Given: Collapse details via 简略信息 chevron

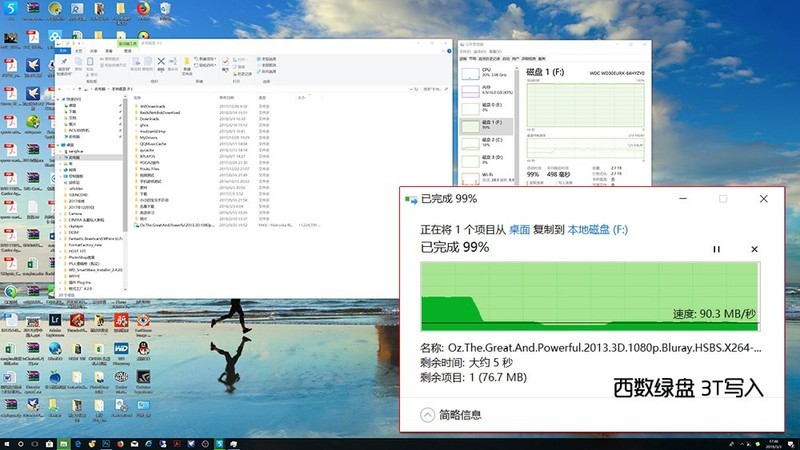Looking at the screenshot, I should 428,415.
